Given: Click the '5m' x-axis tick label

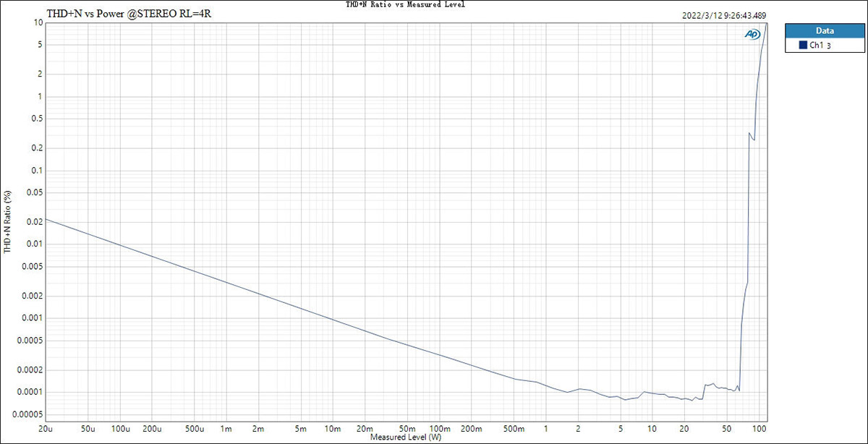Looking at the screenshot, I should (x=301, y=427).
